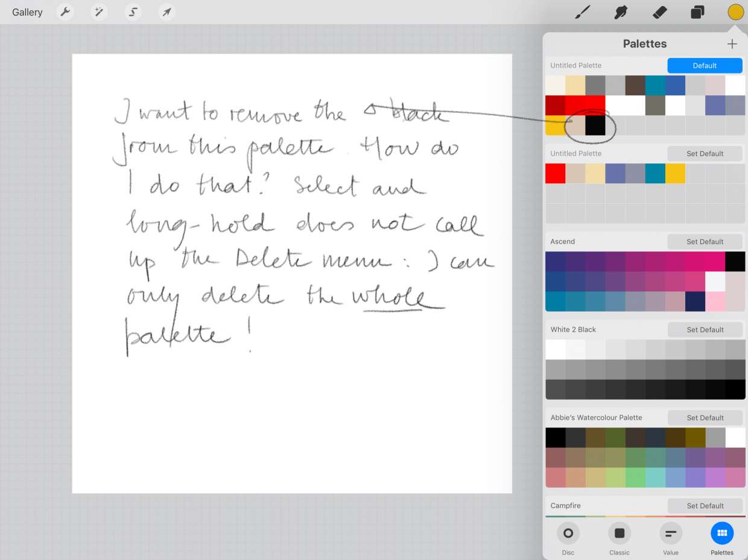748x560 pixels.
Task: Set White 2 Black palette as default
Action: pos(705,329)
